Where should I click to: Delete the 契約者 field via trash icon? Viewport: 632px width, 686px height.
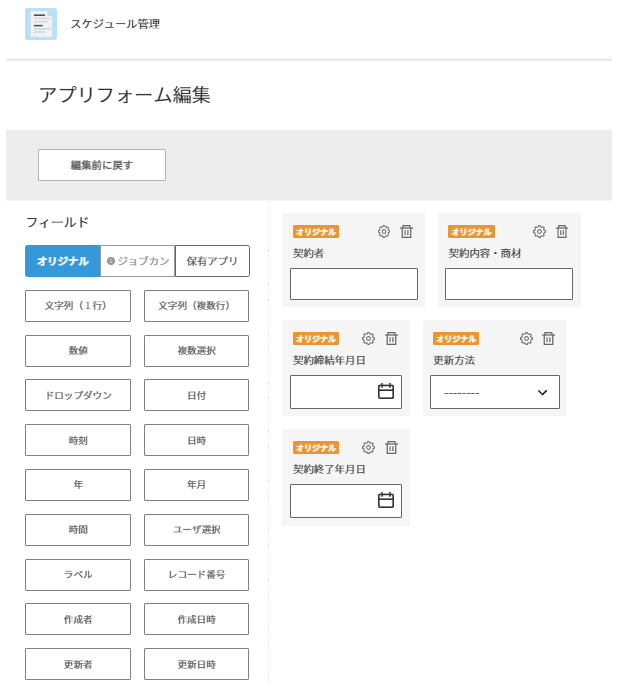tap(406, 231)
